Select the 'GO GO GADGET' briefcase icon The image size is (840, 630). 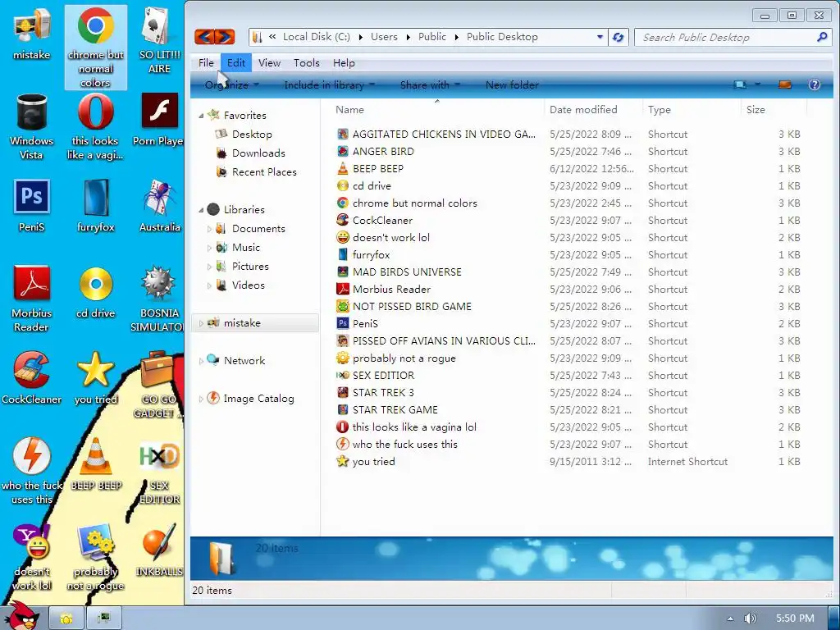[x=159, y=385]
